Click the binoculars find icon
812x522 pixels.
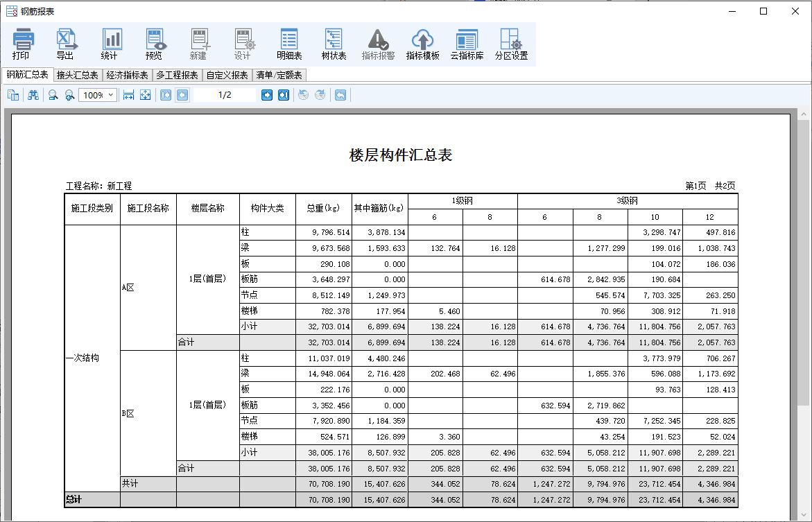coord(33,95)
